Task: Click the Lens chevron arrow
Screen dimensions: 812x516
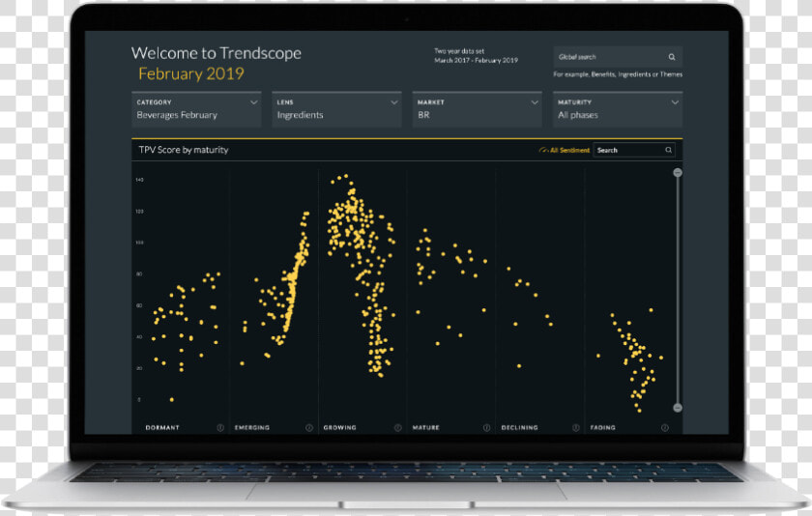Action: (x=394, y=102)
